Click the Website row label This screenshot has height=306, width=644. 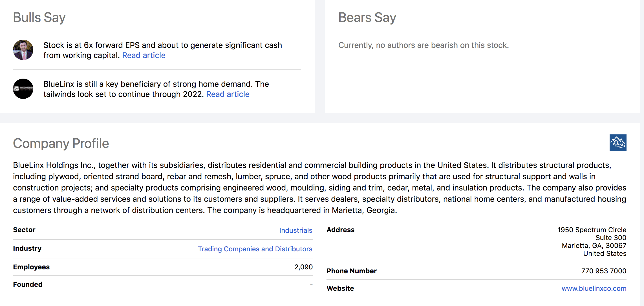(340, 288)
